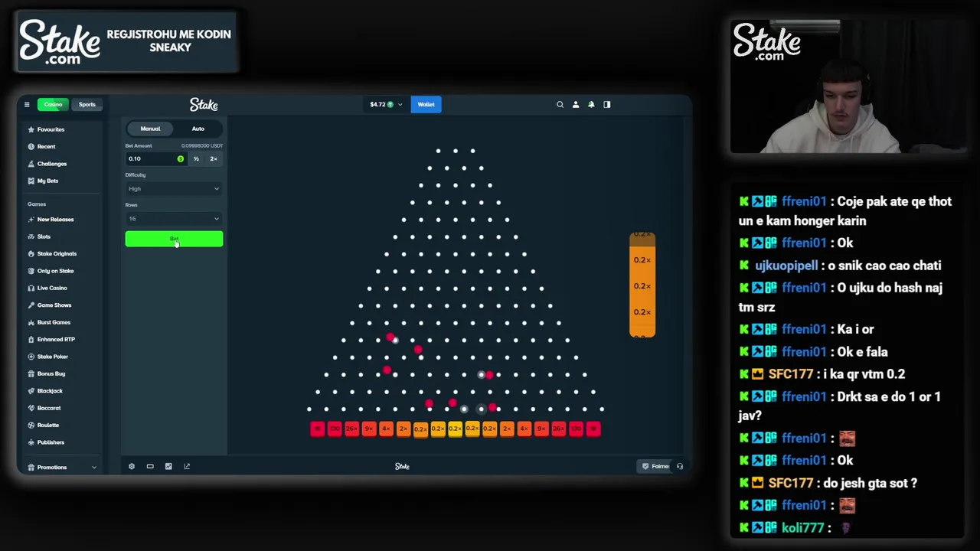Click the green Bet button
980x551 pixels.
(174, 240)
